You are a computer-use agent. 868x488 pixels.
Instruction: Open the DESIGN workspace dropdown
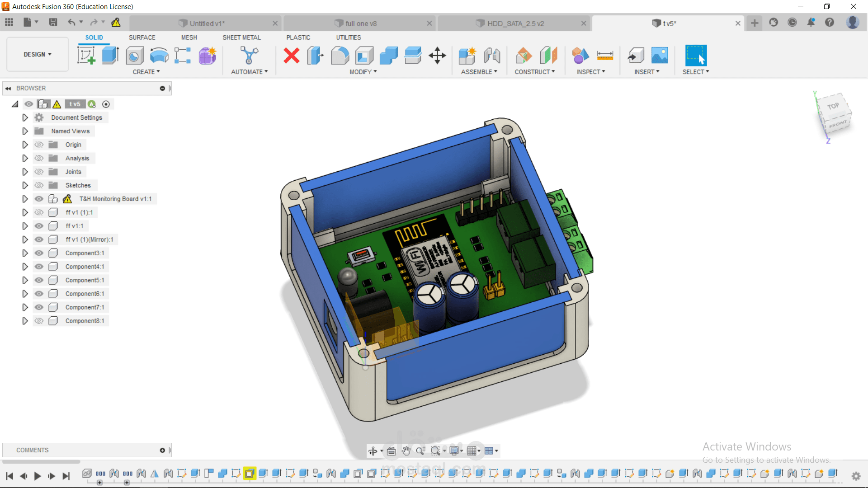(38, 54)
